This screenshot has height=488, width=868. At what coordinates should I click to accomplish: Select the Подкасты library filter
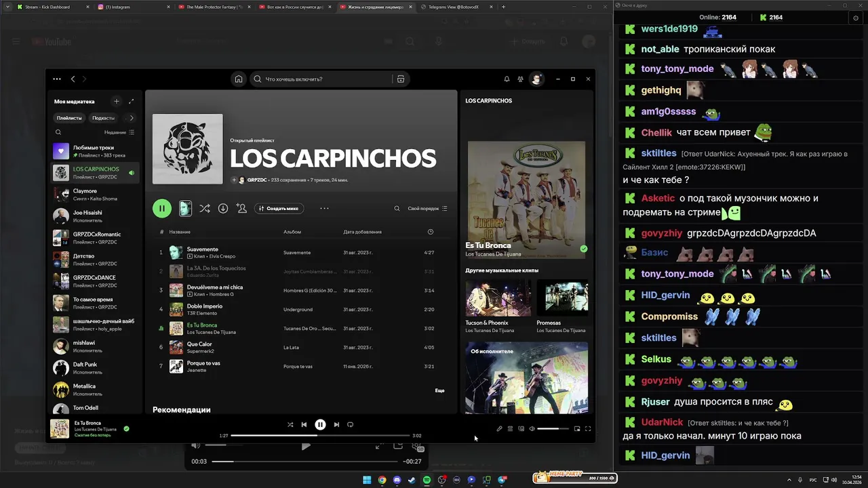103,118
